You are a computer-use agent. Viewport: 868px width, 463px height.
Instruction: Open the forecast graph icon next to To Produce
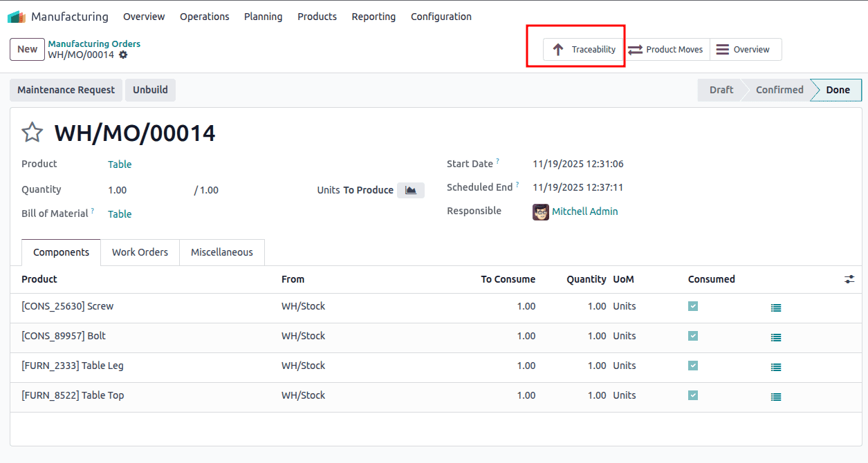(x=410, y=189)
